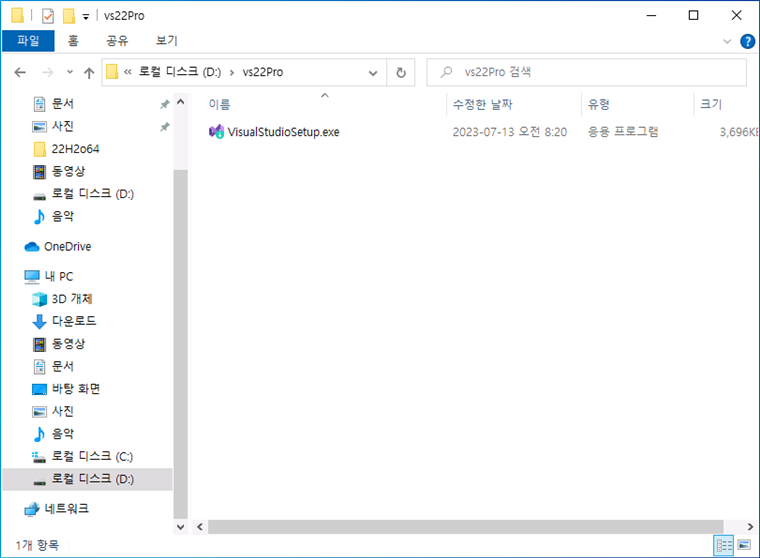Sort by the 유형 column header
Viewport: 760px width, 558px height.
[599, 105]
